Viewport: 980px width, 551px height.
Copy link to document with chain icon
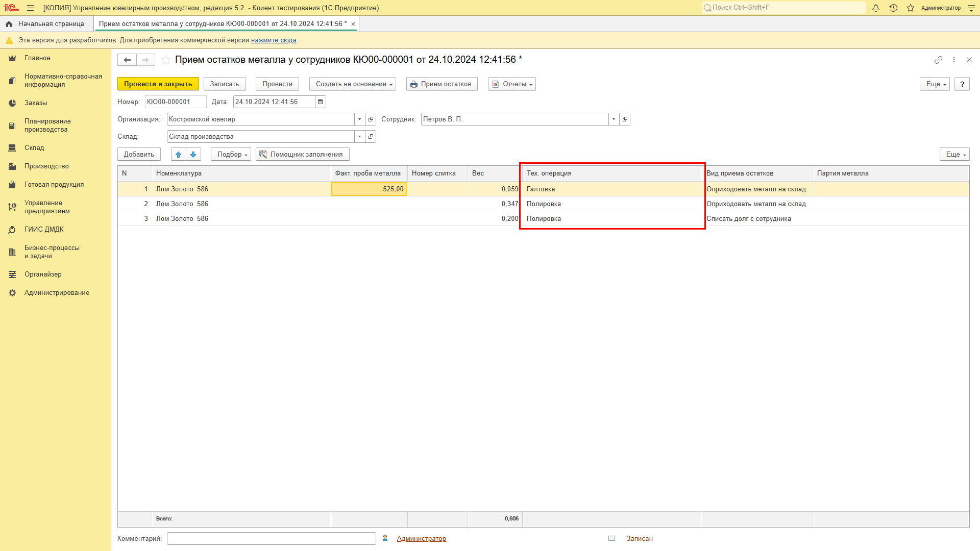(x=938, y=60)
